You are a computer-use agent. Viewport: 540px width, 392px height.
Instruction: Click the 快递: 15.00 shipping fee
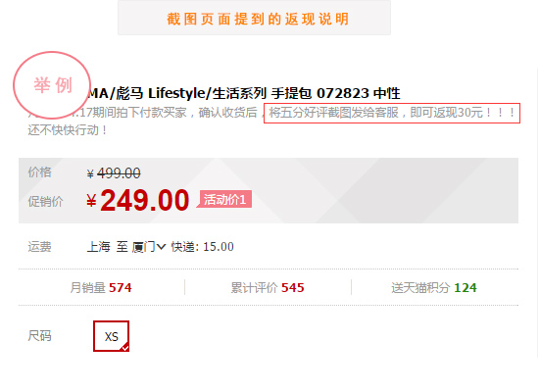(x=203, y=247)
